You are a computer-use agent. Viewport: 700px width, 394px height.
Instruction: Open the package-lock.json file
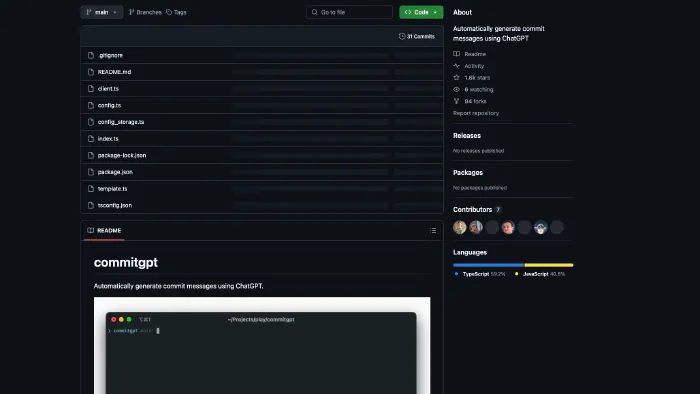pyautogui.click(x=122, y=155)
